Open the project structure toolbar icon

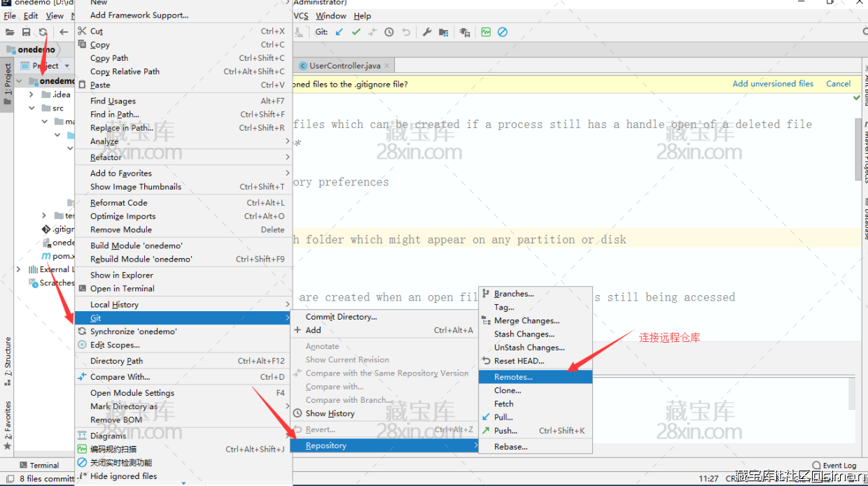[x=443, y=32]
